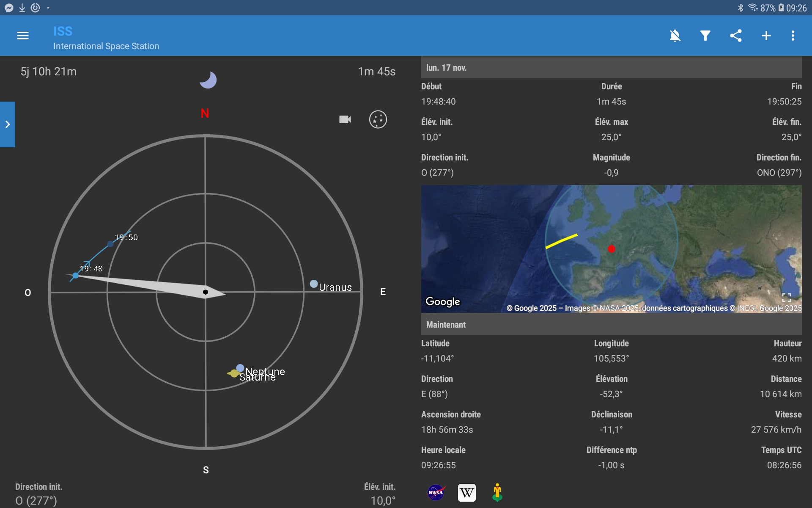The width and height of the screenshot is (812, 508).
Task: Open the NASA logo link
Action: [436, 492]
